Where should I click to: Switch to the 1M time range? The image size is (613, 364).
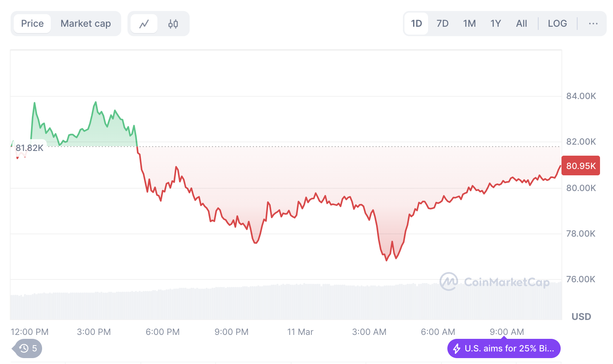click(x=469, y=24)
